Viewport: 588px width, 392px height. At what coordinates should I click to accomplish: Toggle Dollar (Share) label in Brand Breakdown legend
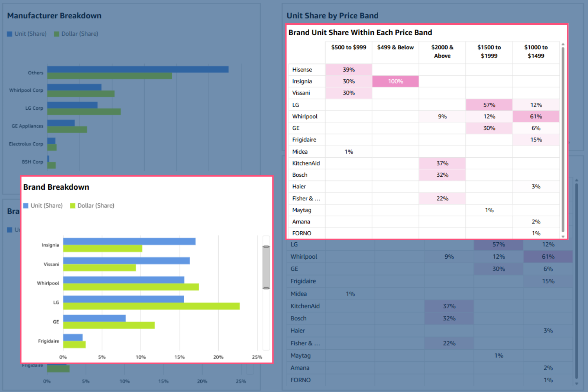click(96, 206)
